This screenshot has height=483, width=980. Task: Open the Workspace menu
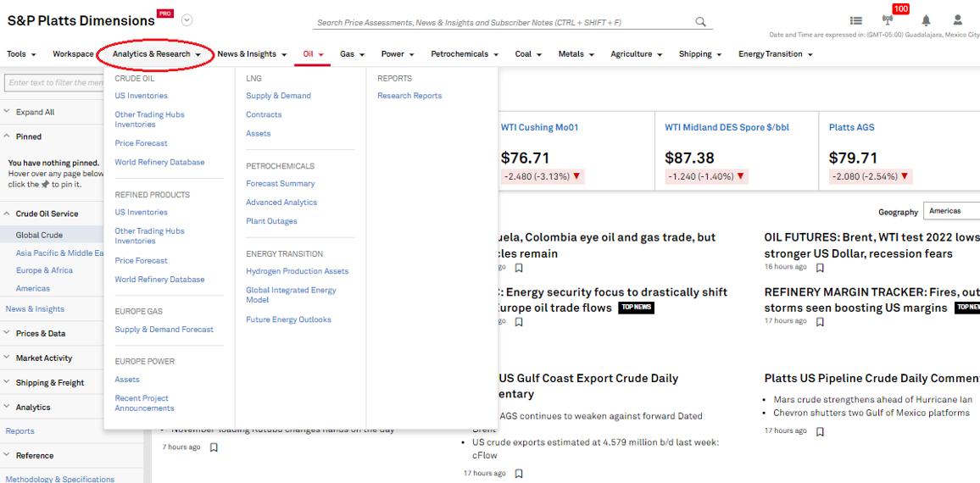[73, 53]
